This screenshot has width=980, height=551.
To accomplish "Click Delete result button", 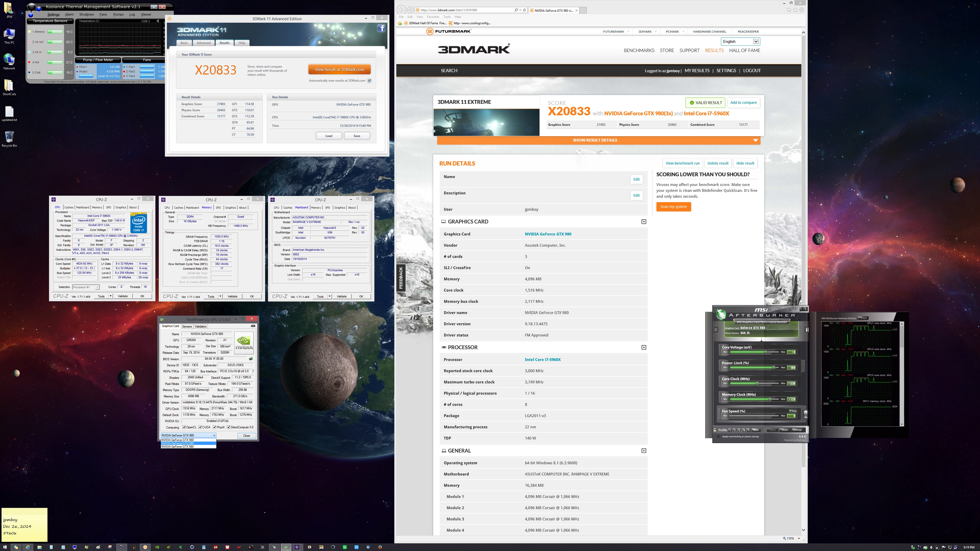I will 718,163.
